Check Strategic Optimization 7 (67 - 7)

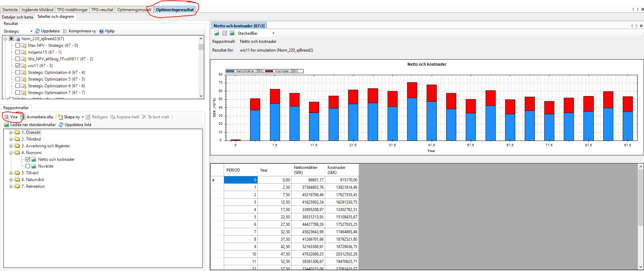[18, 93]
